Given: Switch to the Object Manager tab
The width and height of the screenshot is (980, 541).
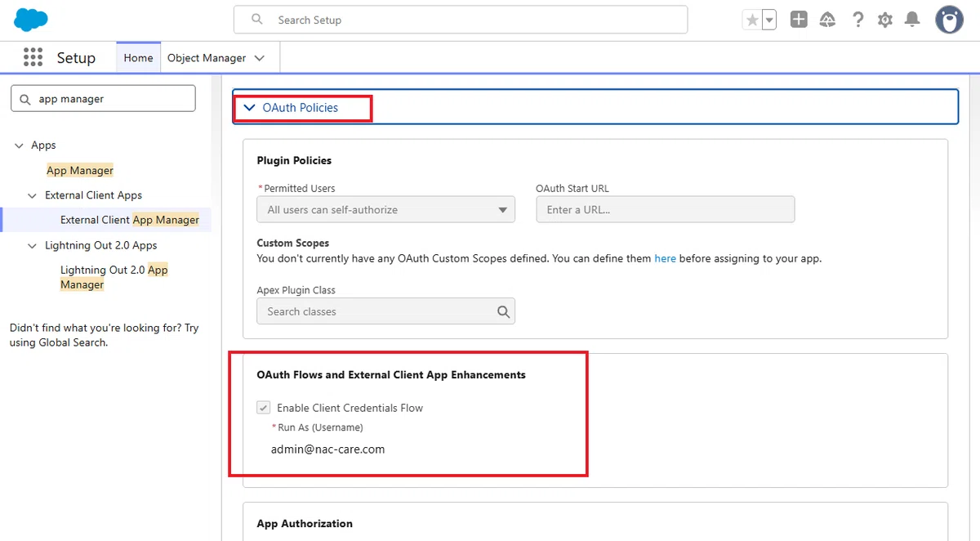Looking at the screenshot, I should click(x=207, y=58).
